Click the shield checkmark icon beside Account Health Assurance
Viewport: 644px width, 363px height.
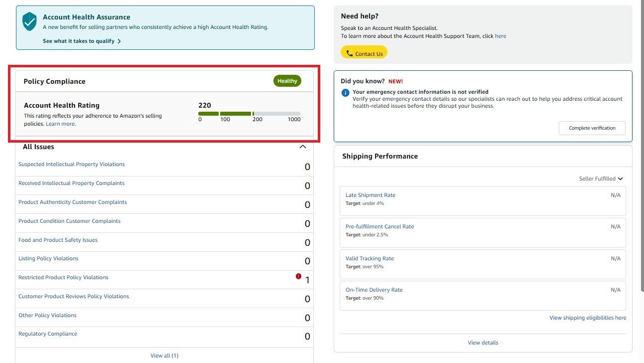tap(28, 22)
